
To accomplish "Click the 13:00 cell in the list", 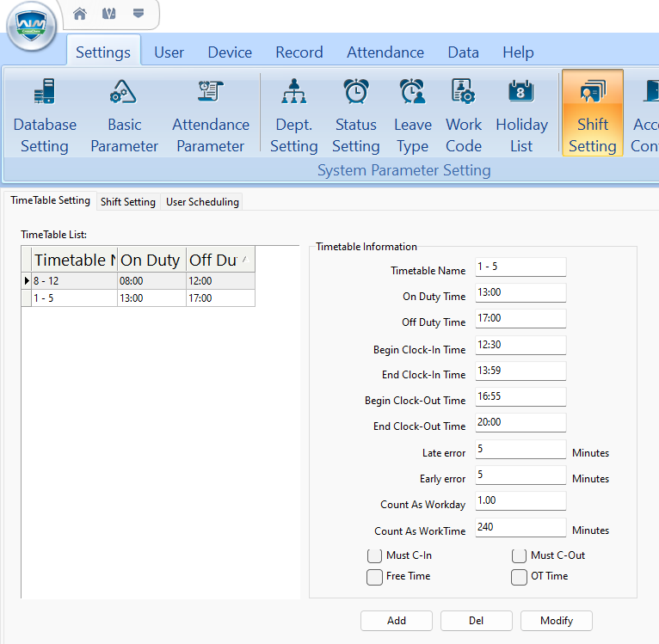I will pos(151,297).
